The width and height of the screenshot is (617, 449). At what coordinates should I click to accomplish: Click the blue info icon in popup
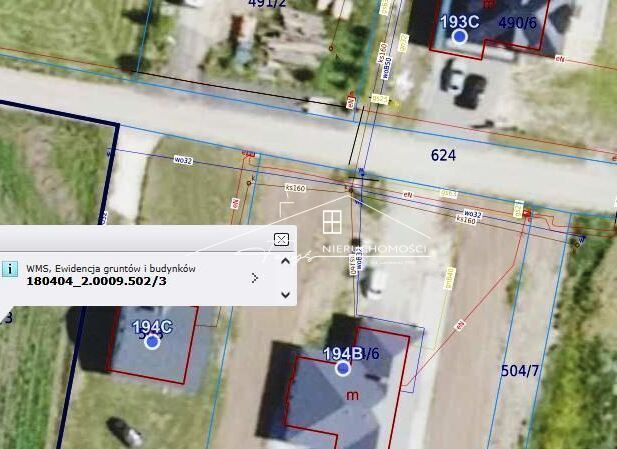click(x=9, y=268)
